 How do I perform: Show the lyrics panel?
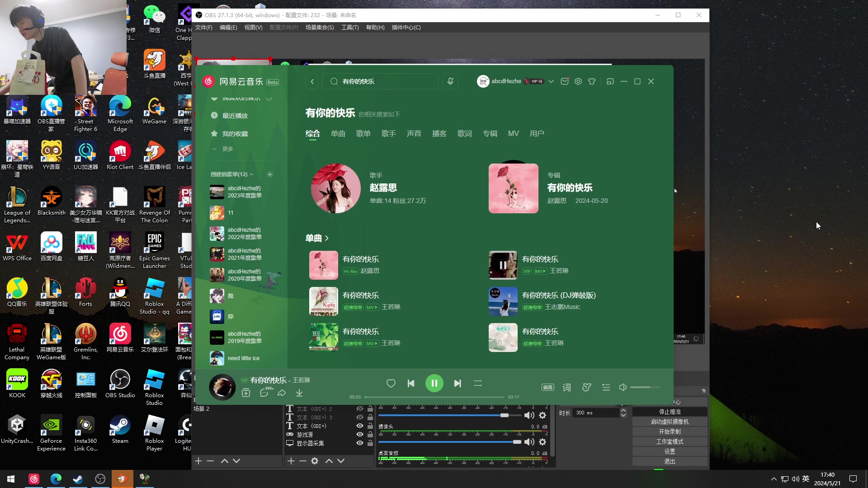[x=566, y=387]
